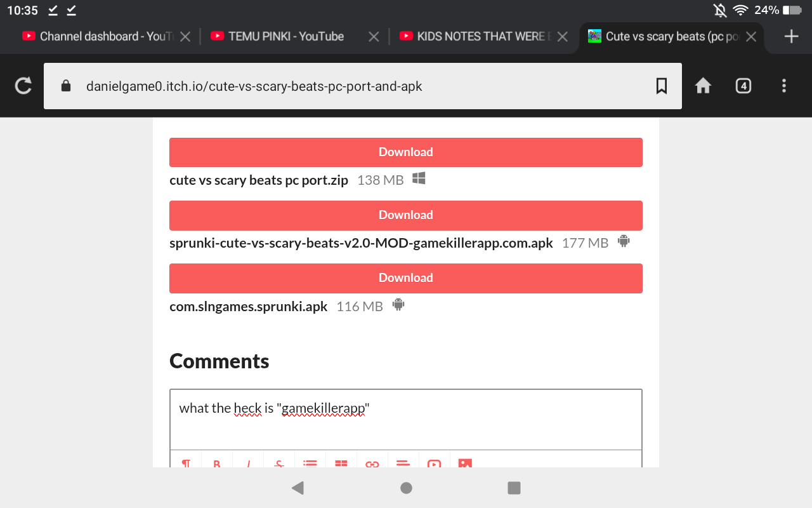
Task: Toggle bold in the comment editor
Action: tap(217, 464)
